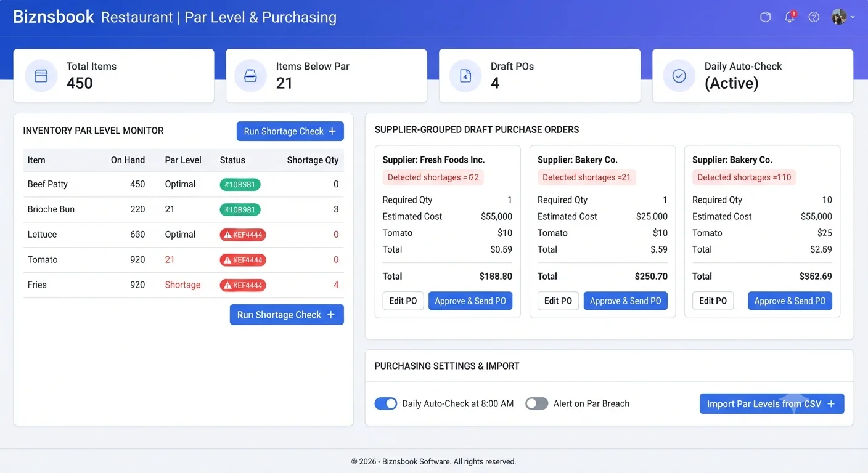Click the Items Below Par count 21

click(284, 83)
